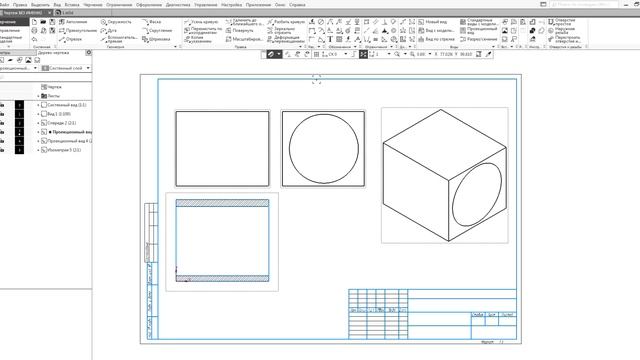Open the Правка menu
640x360 pixels.
(x=20, y=5)
